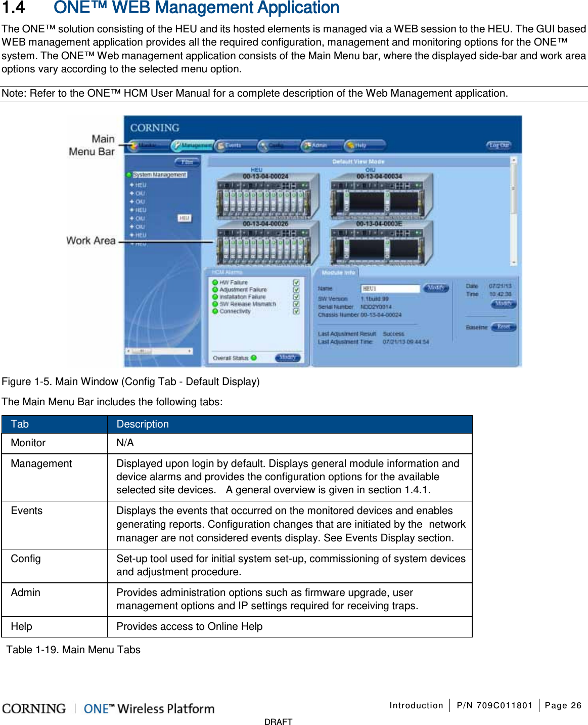The image size is (588, 725).
Task: Click the work area scroll-down arrow
Action: (514, 263)
